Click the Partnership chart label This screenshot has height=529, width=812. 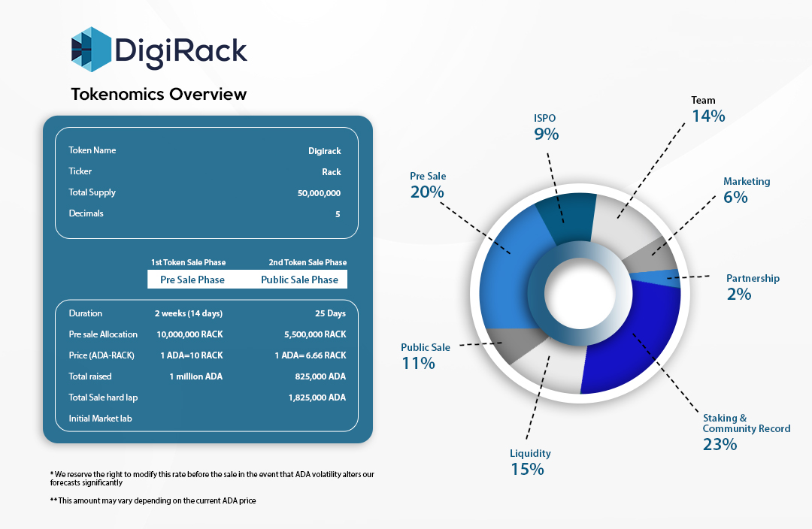coord(753,279)
